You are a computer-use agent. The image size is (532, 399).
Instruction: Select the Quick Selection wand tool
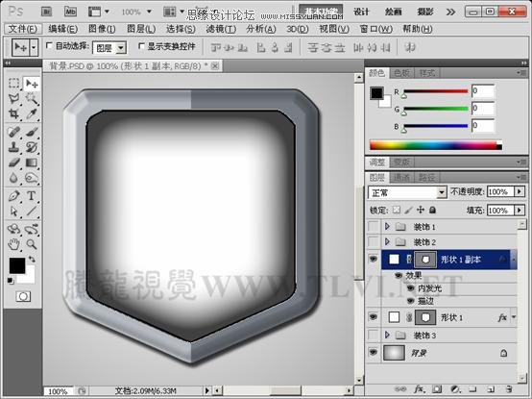click(32, 98)
